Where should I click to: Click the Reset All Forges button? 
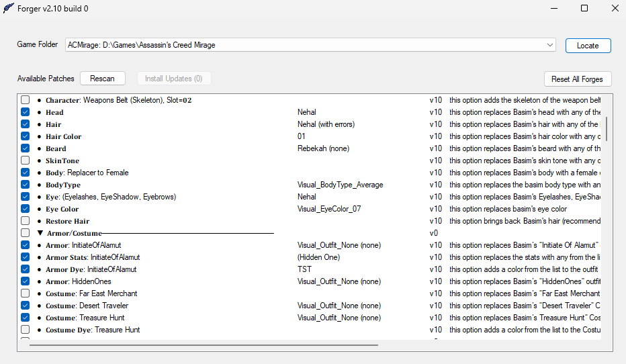coord(577,79)
